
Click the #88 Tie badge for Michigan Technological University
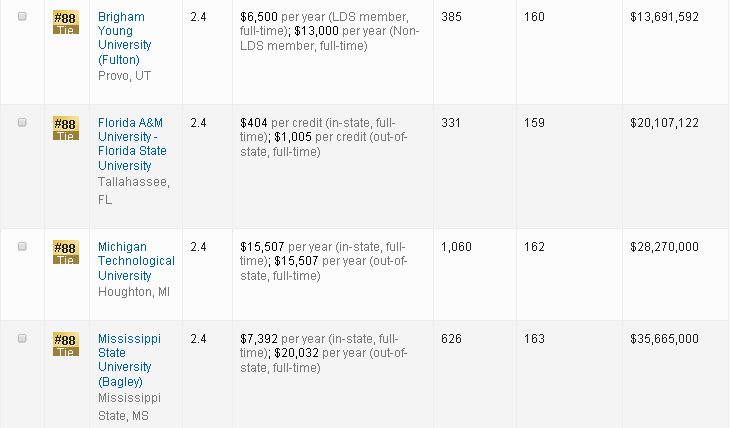click(x=65, y=251)
